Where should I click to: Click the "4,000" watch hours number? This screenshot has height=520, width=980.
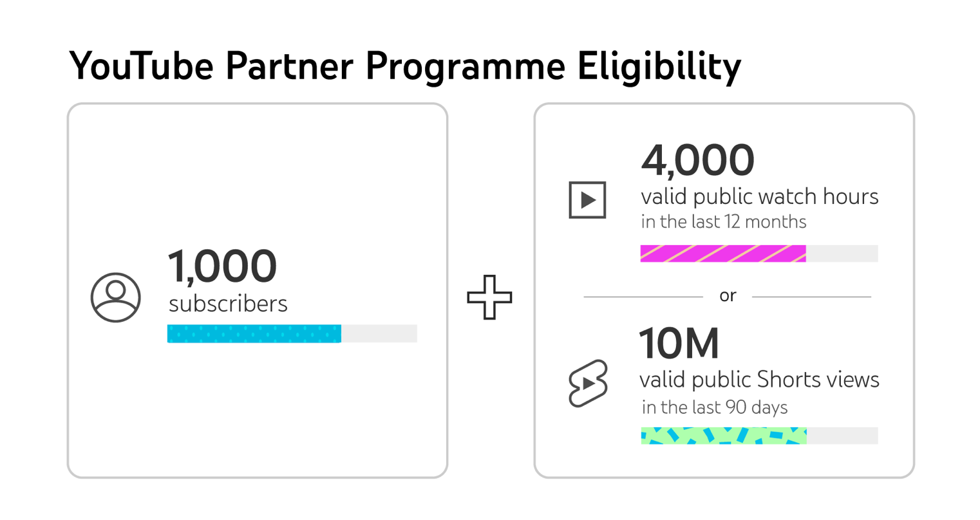[697, 160]
